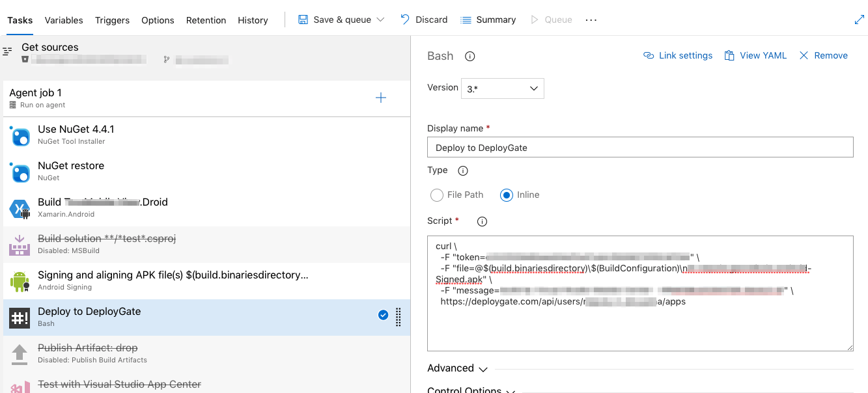868x393 pixels.
Task: Click the Summary list icon
Action: (x=466, y=20)
